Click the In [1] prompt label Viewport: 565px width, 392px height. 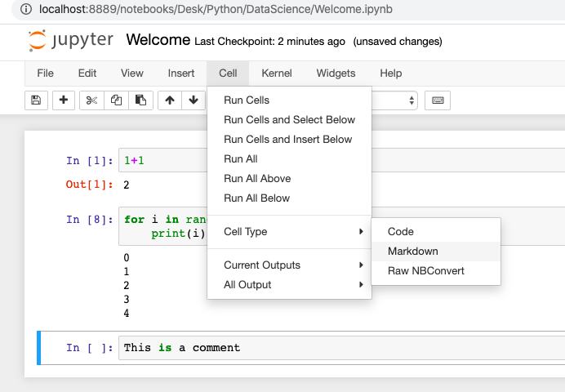pos(89,161)
